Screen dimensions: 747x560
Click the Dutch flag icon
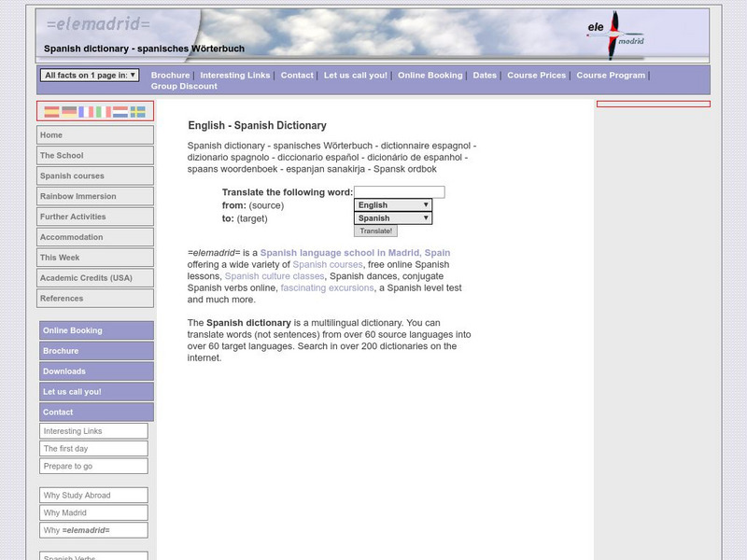[x=120, y=112]
